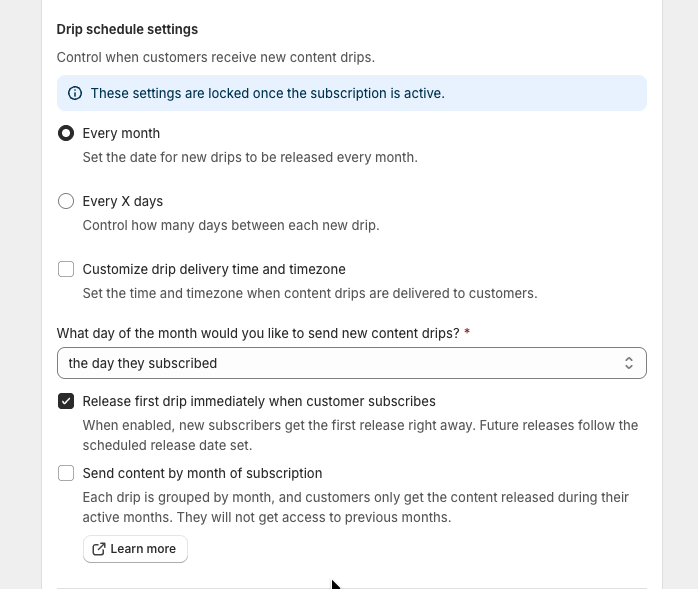Click the "Control how many days between" description
The height and width of the screenshot is (589, 698).
point(231,225)
